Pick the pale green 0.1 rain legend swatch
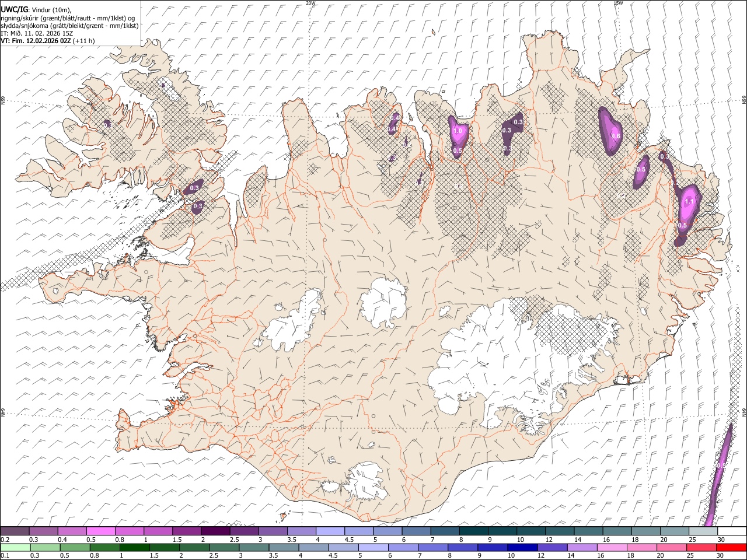Screen dimensions: 747x560 pos(15,548)
